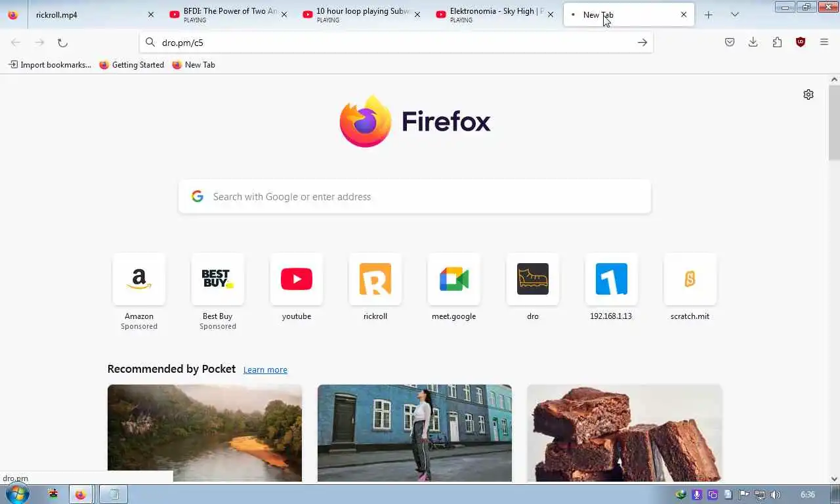The width and height of the screenshot is (840, 504).
Task: Open the dro shortcut tile
Action: pyautogui.click(x=532, y=279)
